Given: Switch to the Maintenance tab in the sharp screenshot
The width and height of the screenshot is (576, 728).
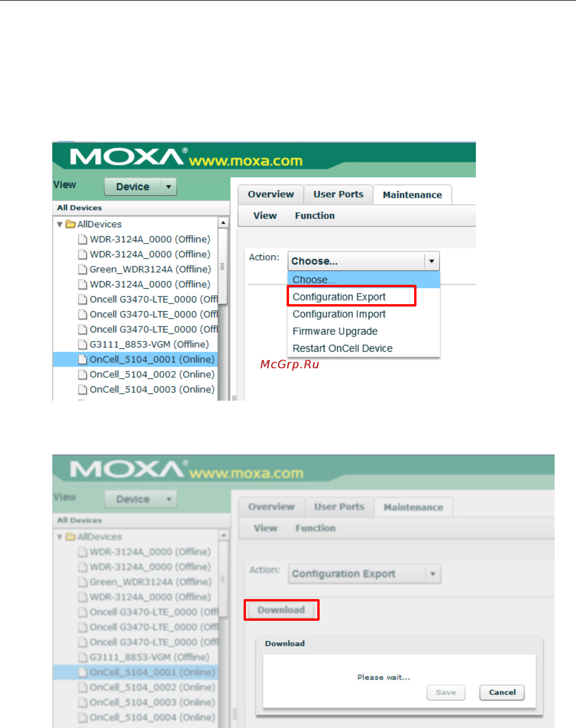Looking at the screenshot, I should [x=412, y=195].
